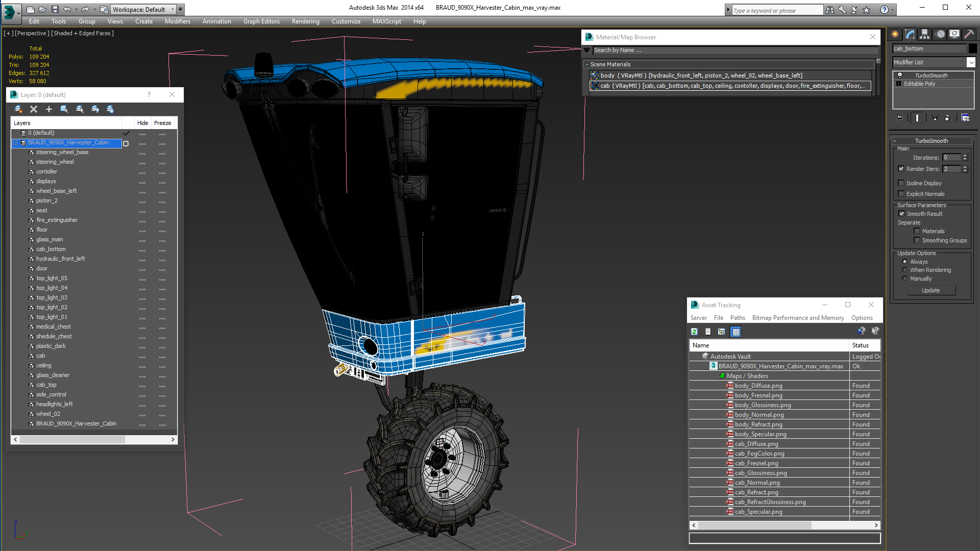980x551 pixels.
Task: Click Hide/Unhide All Layers icon
Action: click(x=95, y=109)
